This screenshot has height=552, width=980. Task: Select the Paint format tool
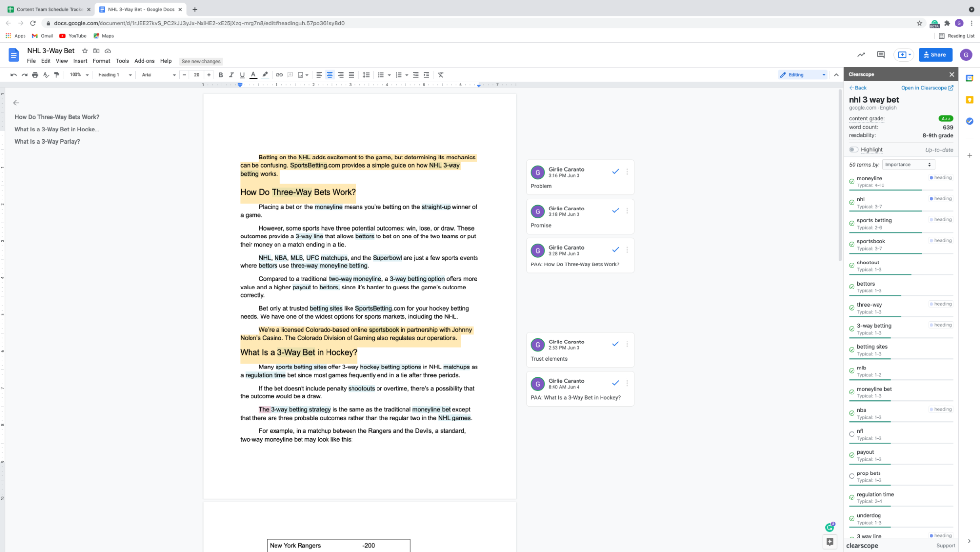click(x=56, y=75)
